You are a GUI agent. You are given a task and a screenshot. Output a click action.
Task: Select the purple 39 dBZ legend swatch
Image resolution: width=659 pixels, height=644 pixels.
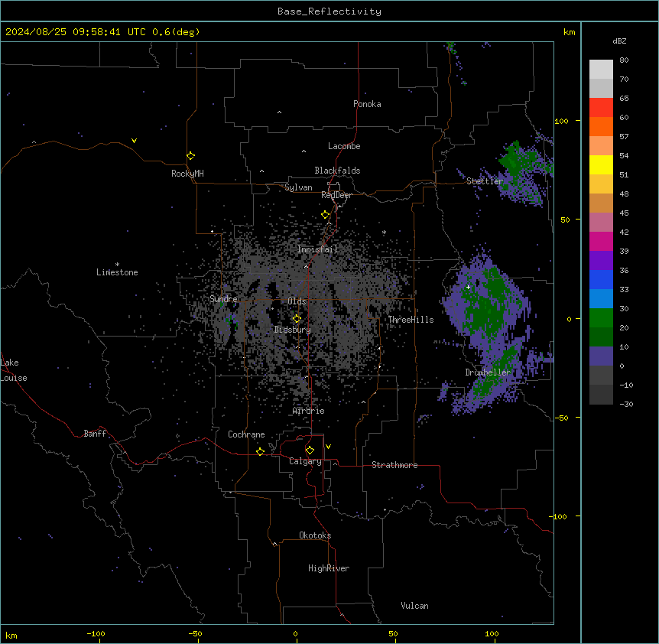pos(601,260)
